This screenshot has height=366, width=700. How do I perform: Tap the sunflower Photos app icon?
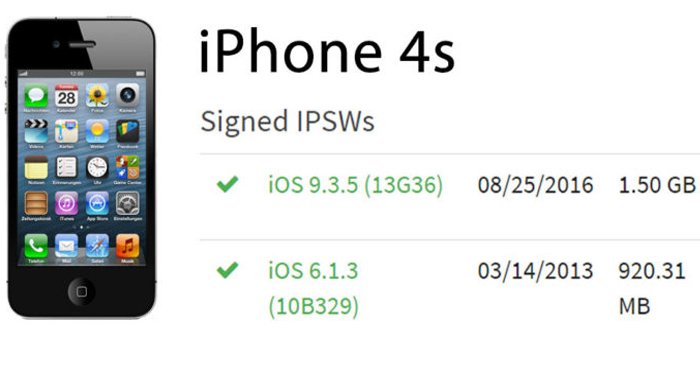tap(97, 96)
